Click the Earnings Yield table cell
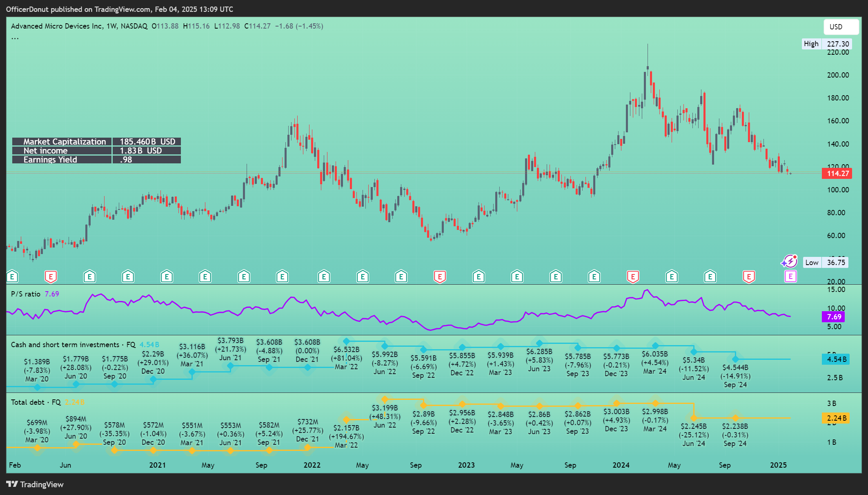868x495 pixels. coord(62,160)
